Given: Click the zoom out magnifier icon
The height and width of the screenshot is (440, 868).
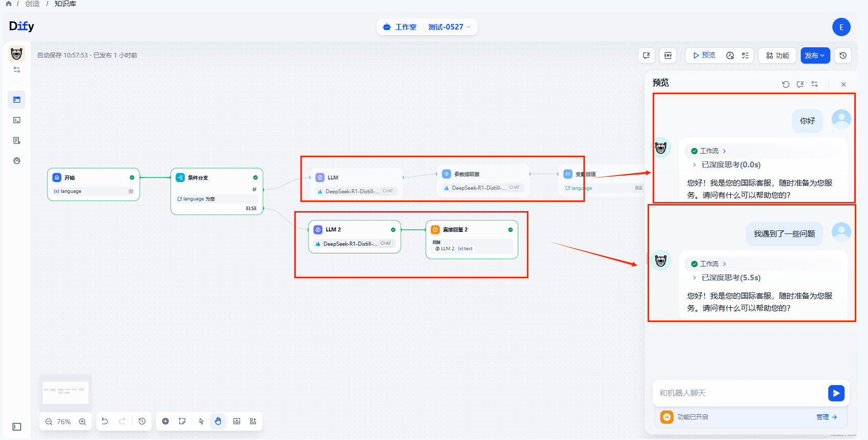Looking at the screenshot, I should (49, 422).
